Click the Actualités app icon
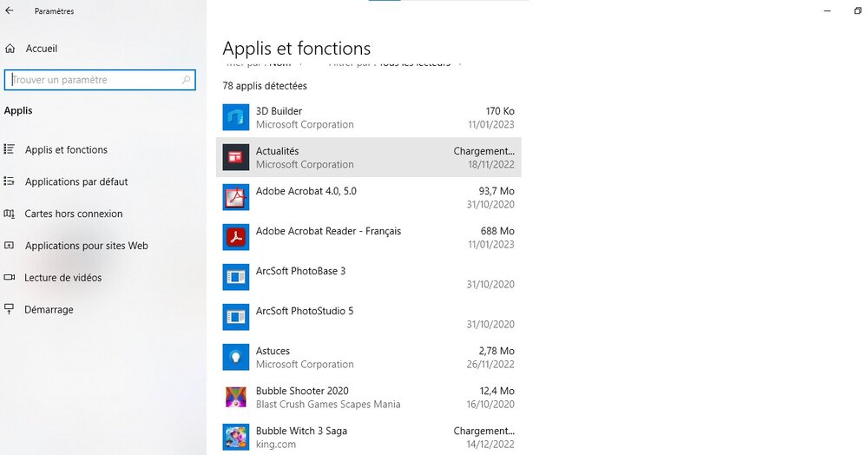868x455 pixels. (x=236, y=157)
